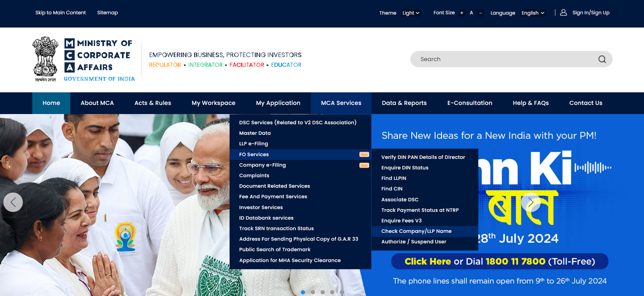Click the Ministry of Corporate Affairs logo

(x=84, y=60)
